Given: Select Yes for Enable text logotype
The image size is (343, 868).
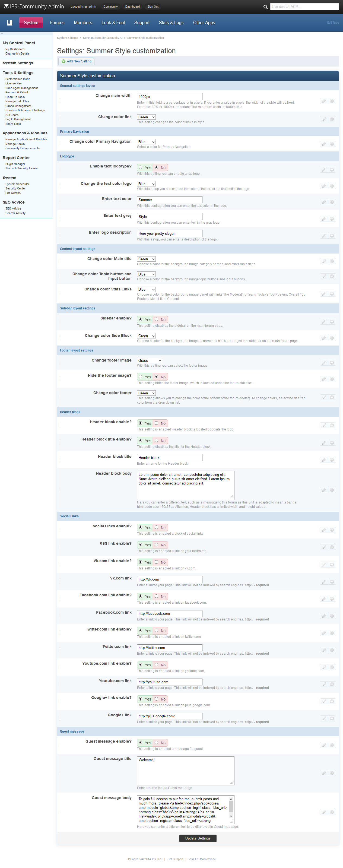Looking at the screenshot, I should pos(141,167).
